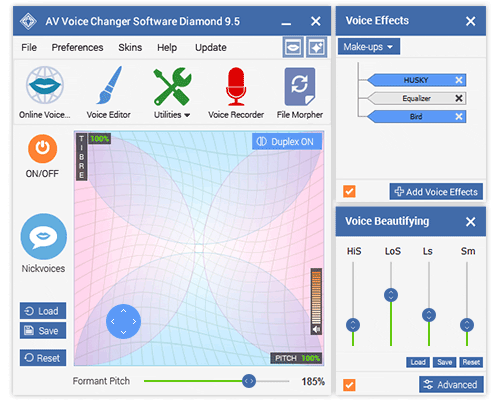This screenshot has height=400, width=500.
Task: Close the Voice Beautifying panel
Action: coord(470,222)
